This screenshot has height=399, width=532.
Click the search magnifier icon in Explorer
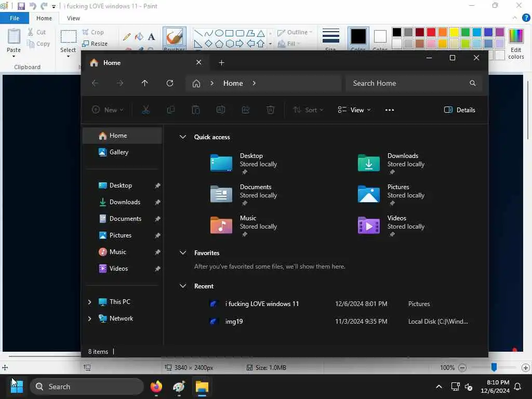(x=473, y=83)
